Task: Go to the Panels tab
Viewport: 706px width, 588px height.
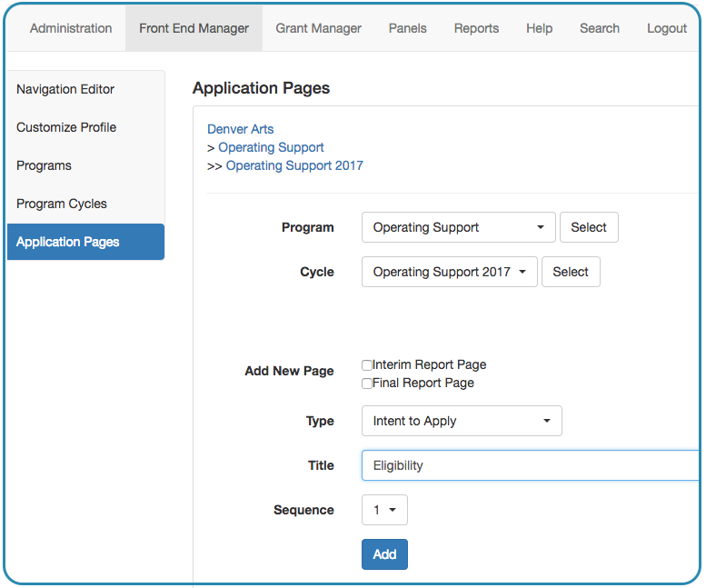Action: 407,28
